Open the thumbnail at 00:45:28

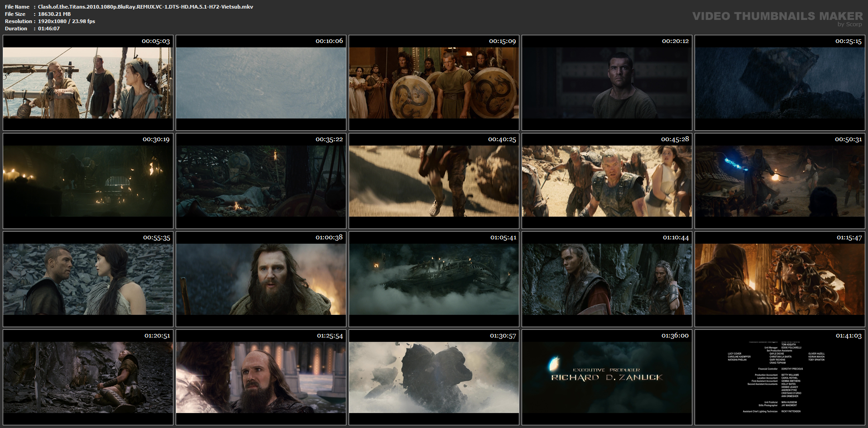(x=607, y=181)
